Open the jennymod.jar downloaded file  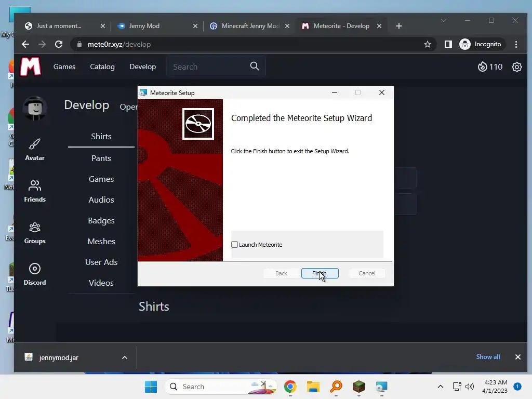click(x=58, y=357)
